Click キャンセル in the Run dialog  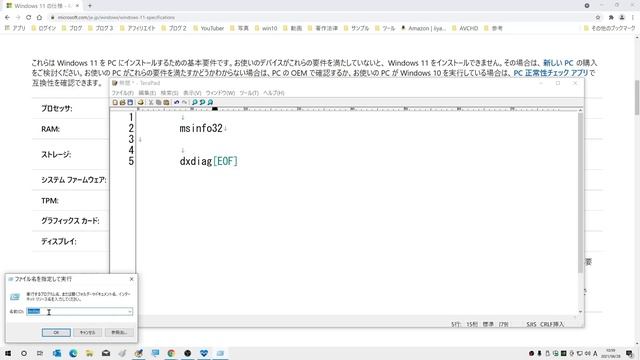pyautogui.click(x=87, y=333)
